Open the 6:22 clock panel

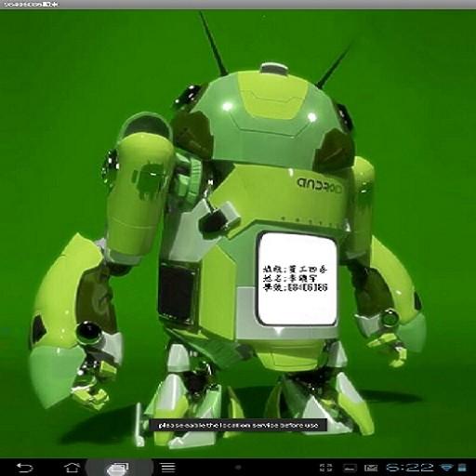point(410,468)
